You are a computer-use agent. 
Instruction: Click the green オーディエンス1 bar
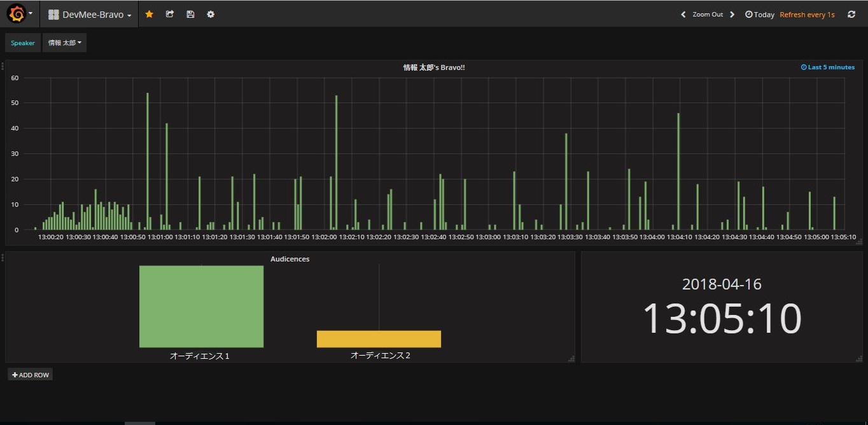pyautogui.click(x=201, y=306)
